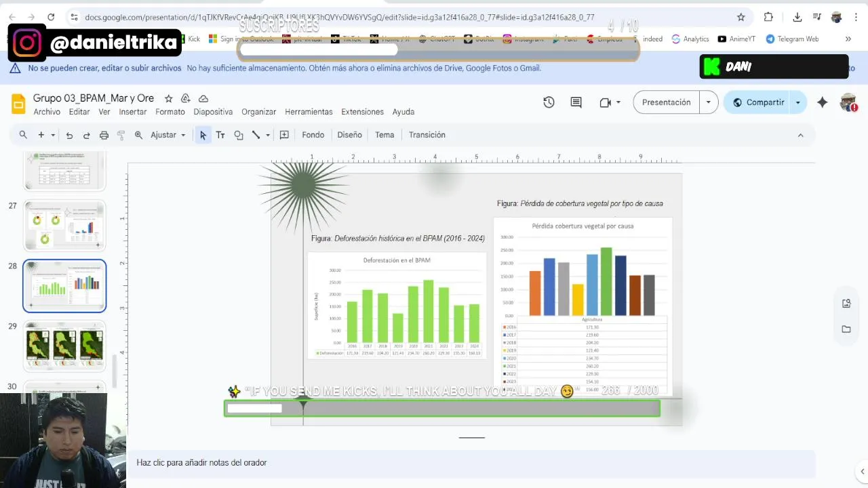The height and width of the screenshot is (488, 868).
Task: Open the browser downloads icon
Action: [x=797, y=17]
